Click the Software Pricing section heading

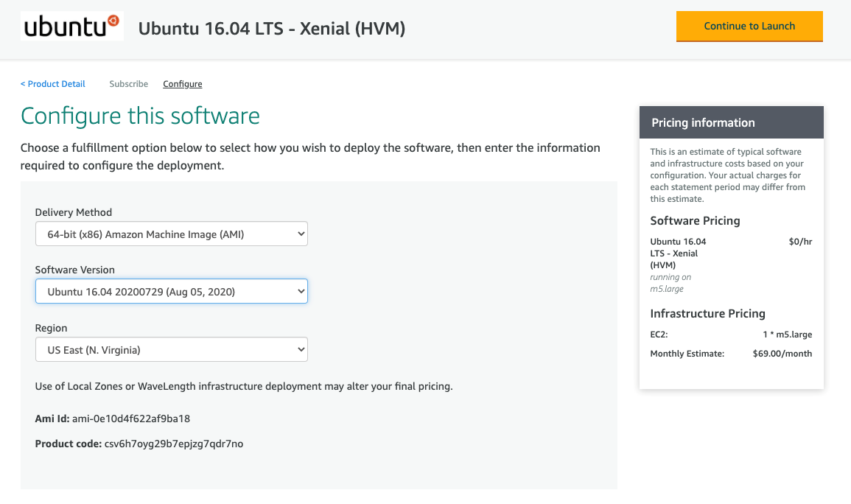(x=695, y=220)
